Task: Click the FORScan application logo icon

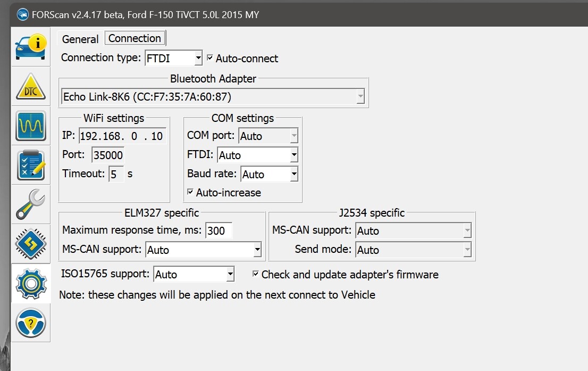Action: point(22,15)
